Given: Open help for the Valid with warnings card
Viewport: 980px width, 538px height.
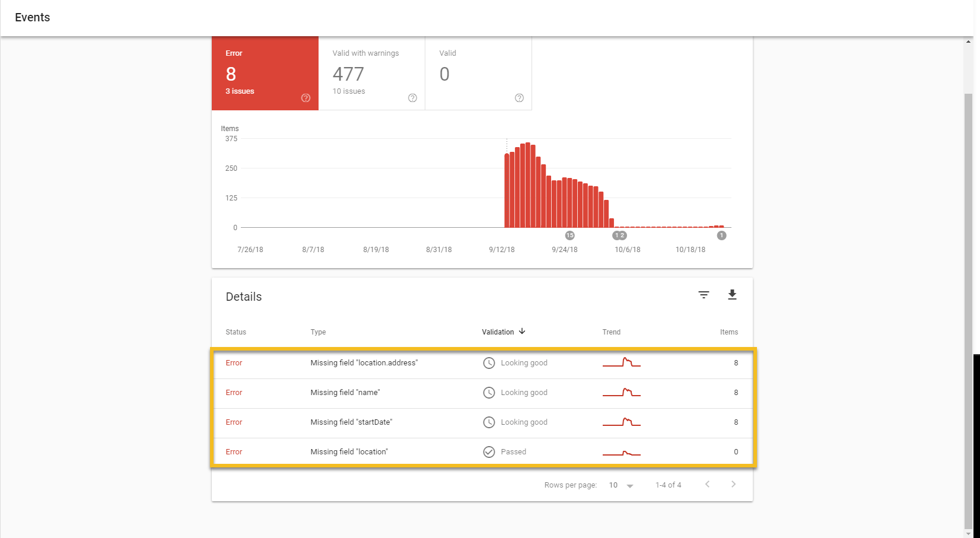Looking at the screenshot, I should (x=412, y=98).
